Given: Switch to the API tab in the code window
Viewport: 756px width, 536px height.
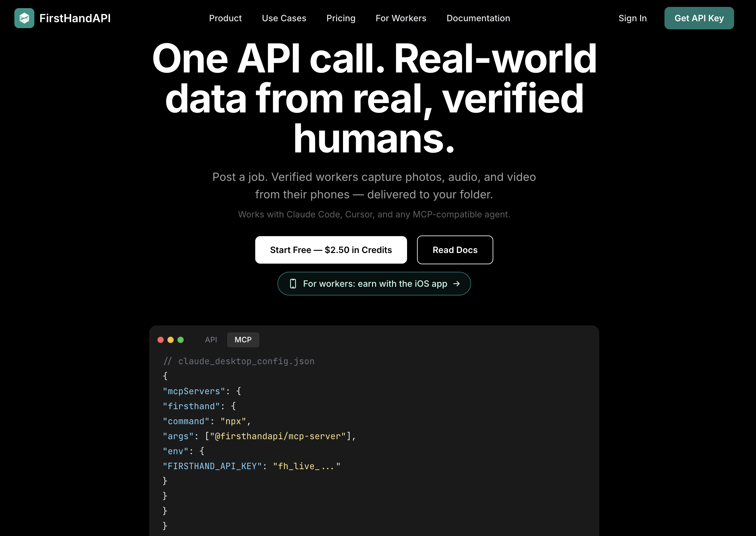Looking at the screenshot, I should (x=211, y=340).
